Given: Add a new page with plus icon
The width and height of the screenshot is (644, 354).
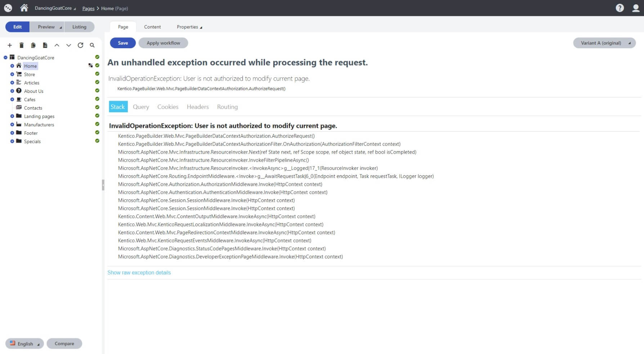Looking at the screenshot, I should (x=10, y=45).
